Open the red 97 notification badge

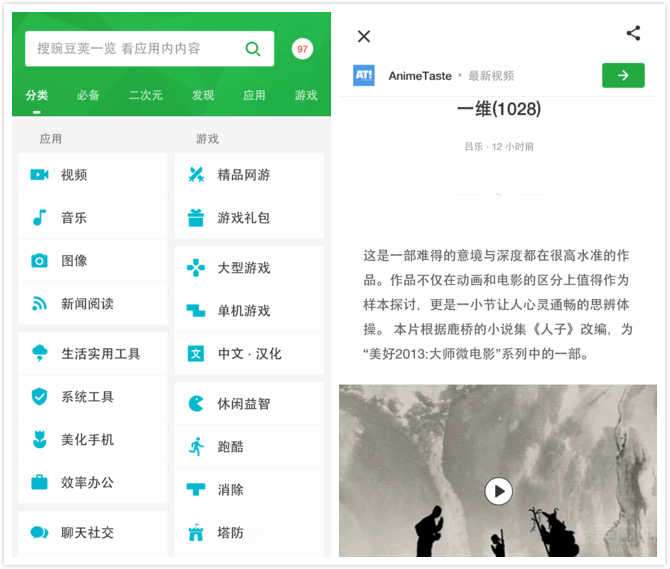[x=302, y=49]
